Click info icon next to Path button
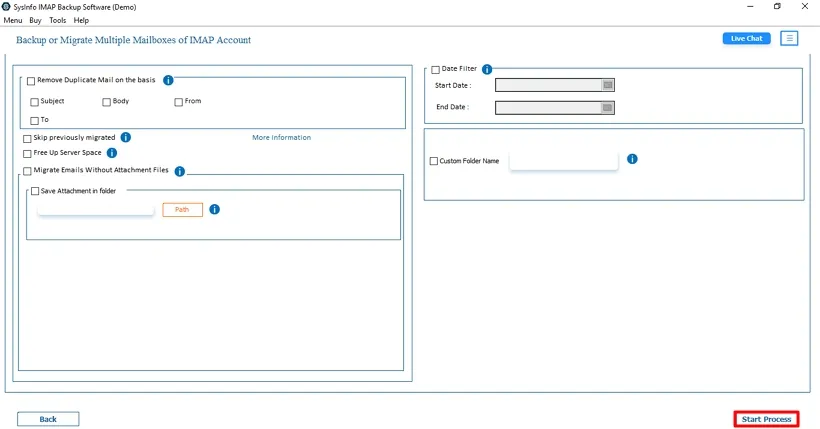Screen dimensions: 820x429 (x=215, y=210)
